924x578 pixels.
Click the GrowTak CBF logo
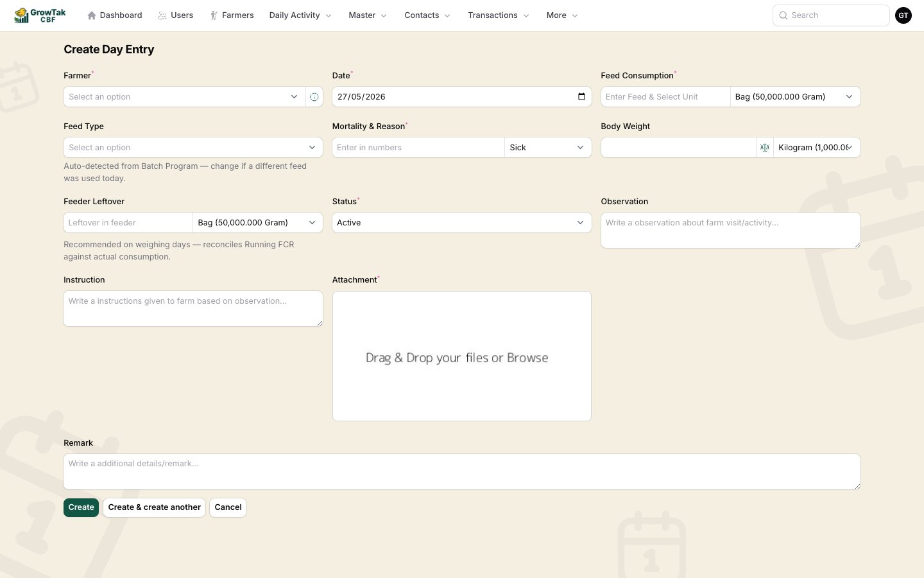tap(40, 15)
